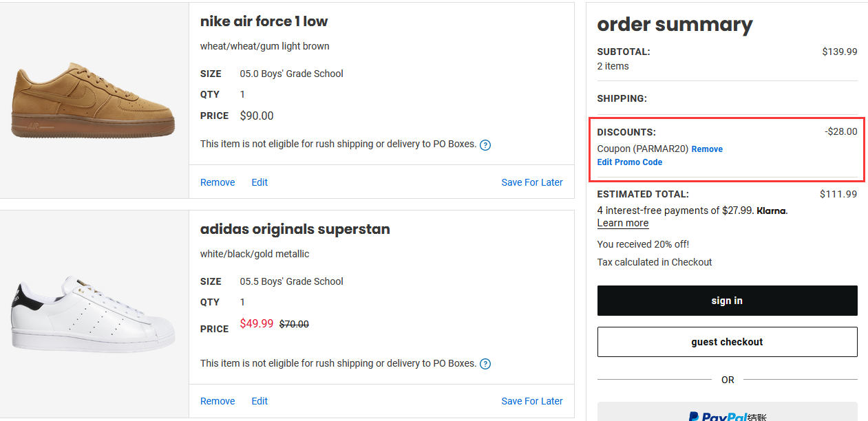
Task: Save the Nike Air Force 1 for later
Action: coord(532,182)
